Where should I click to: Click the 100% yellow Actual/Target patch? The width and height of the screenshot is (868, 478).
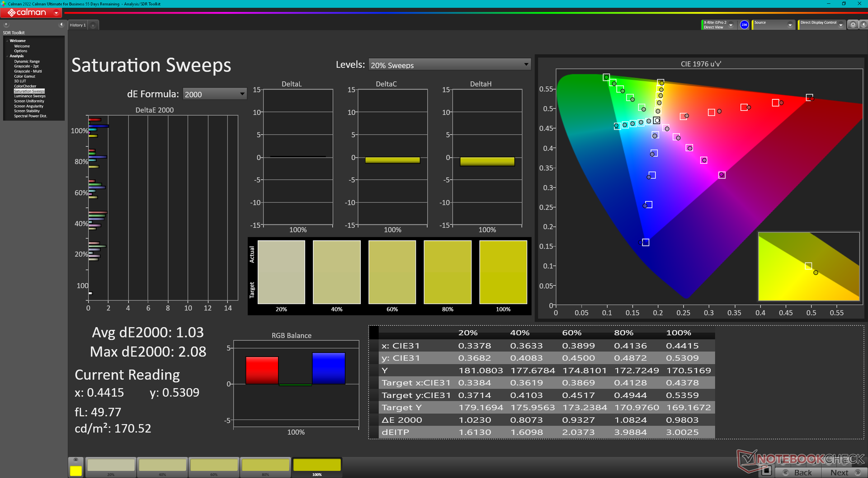[x=503, y=272]
